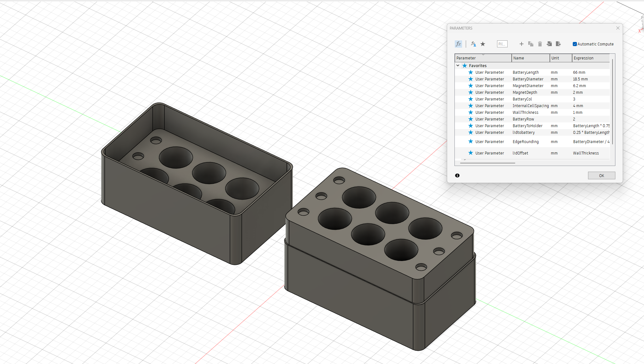644x364 pixels.
Task: Click the horizontal scrollbar below the parameter list
Action: click(x=488, y=163)
